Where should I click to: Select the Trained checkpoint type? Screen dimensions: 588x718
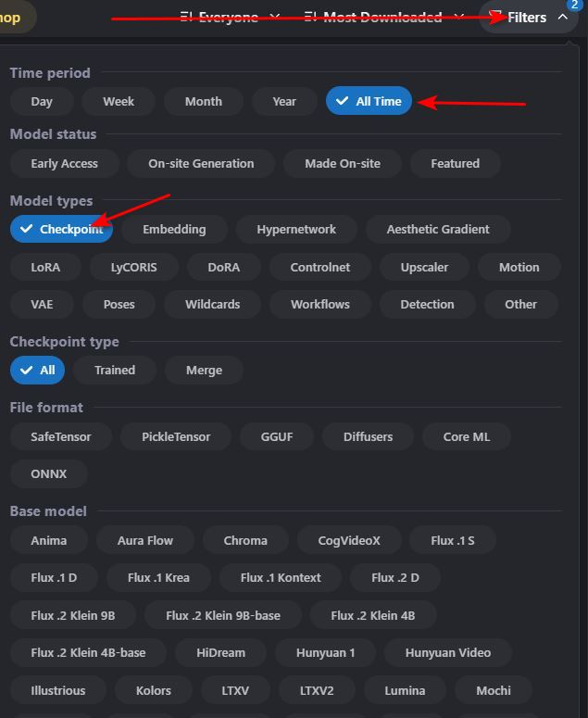click(115, 370)
